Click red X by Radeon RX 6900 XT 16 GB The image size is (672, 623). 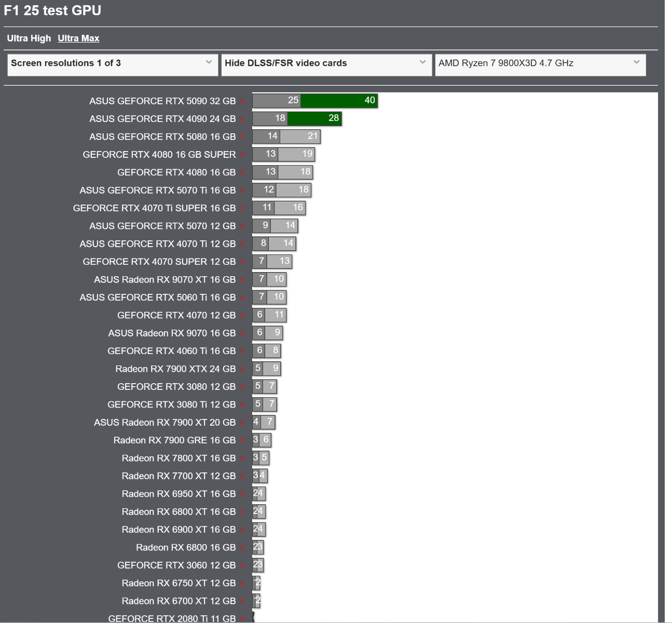click(x=242, y=530)
